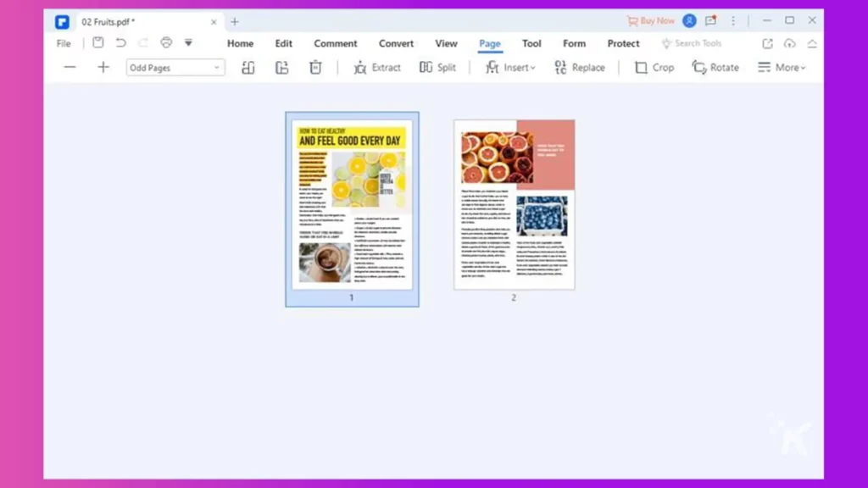
Task: Open the user account avatar
Action: coord(689,21)
